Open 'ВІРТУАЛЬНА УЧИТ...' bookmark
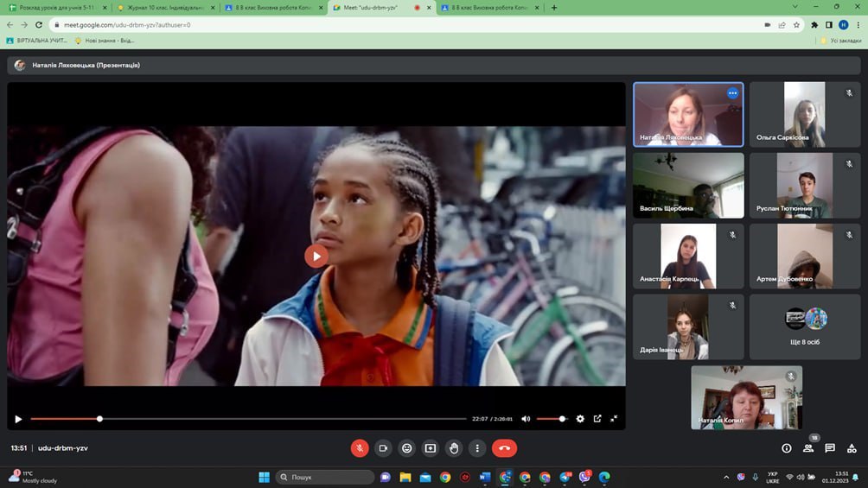This screenshot has width=868, height=488. [x=36, y=41]
